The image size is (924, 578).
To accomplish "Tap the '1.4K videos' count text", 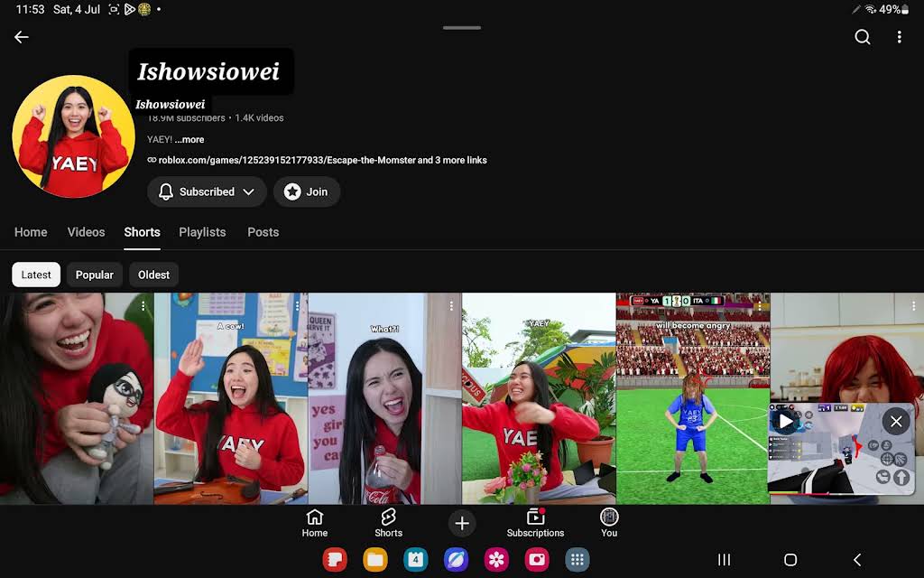I will point(259,118).
